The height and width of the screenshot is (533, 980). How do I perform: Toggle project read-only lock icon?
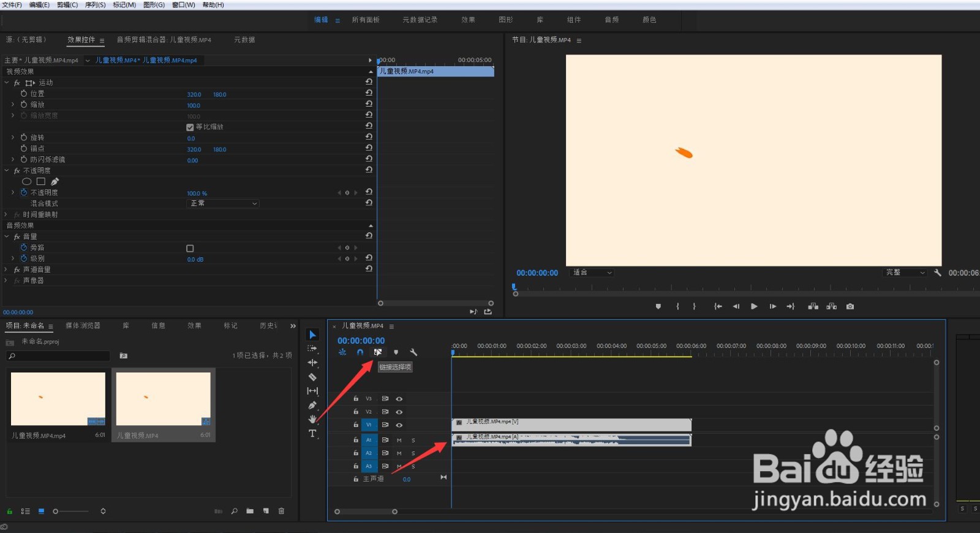9,511
